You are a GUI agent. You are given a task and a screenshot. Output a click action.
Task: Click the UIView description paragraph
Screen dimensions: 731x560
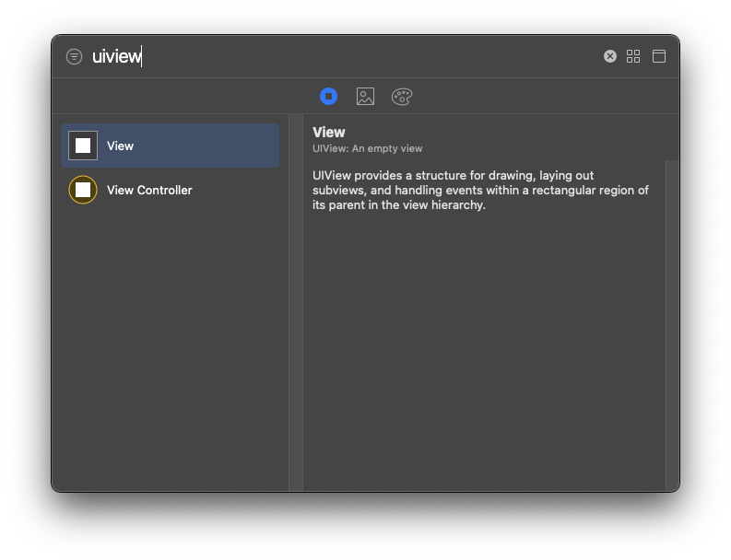480,190
